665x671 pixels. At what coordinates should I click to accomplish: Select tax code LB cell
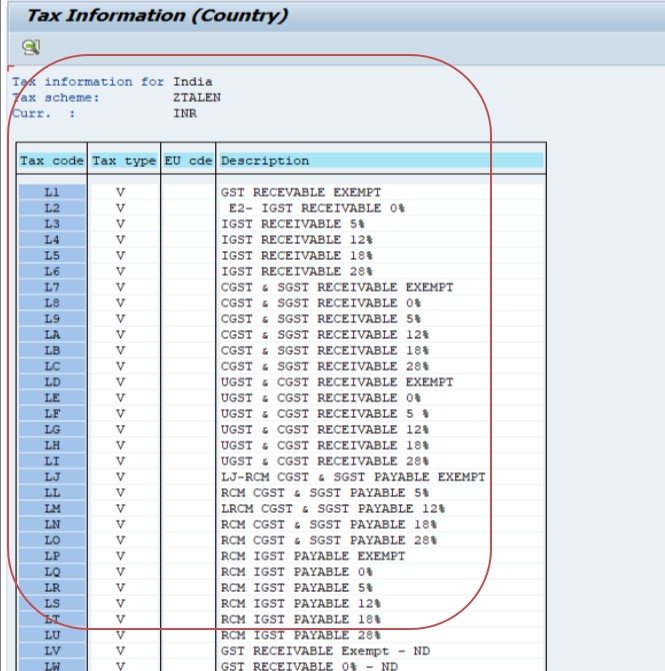coord(52,350)
